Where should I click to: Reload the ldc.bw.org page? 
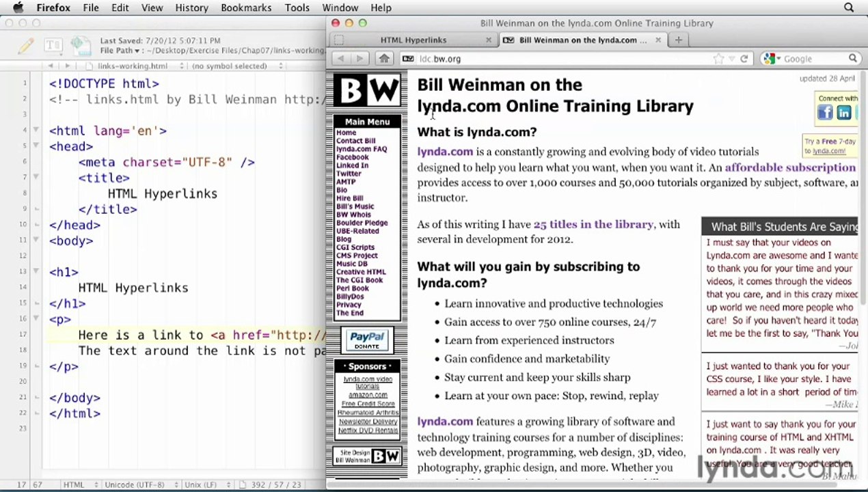(x=744, y=59)
